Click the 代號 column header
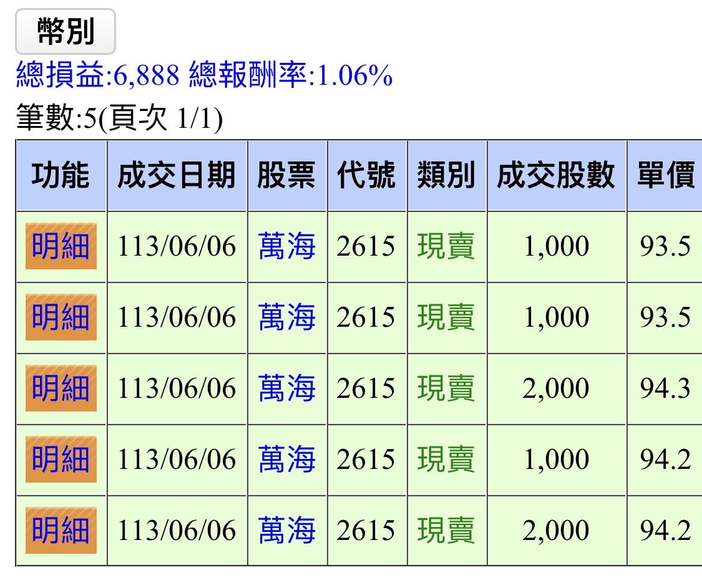 point(367,175)
